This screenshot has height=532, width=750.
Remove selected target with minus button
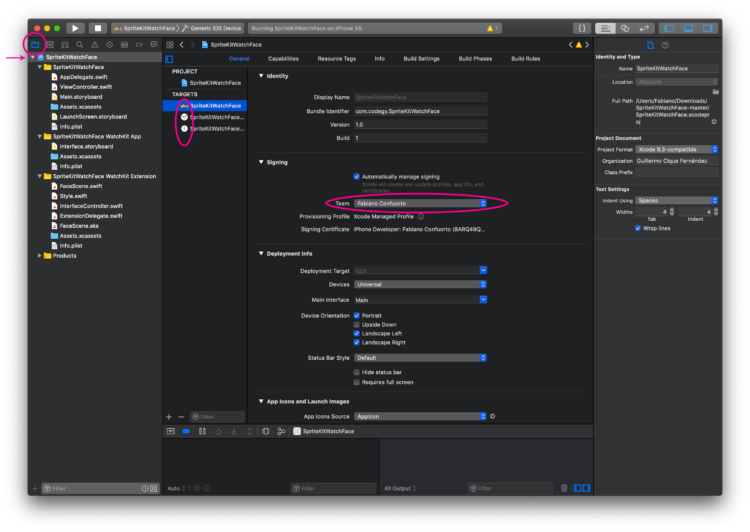coord(181,417)
